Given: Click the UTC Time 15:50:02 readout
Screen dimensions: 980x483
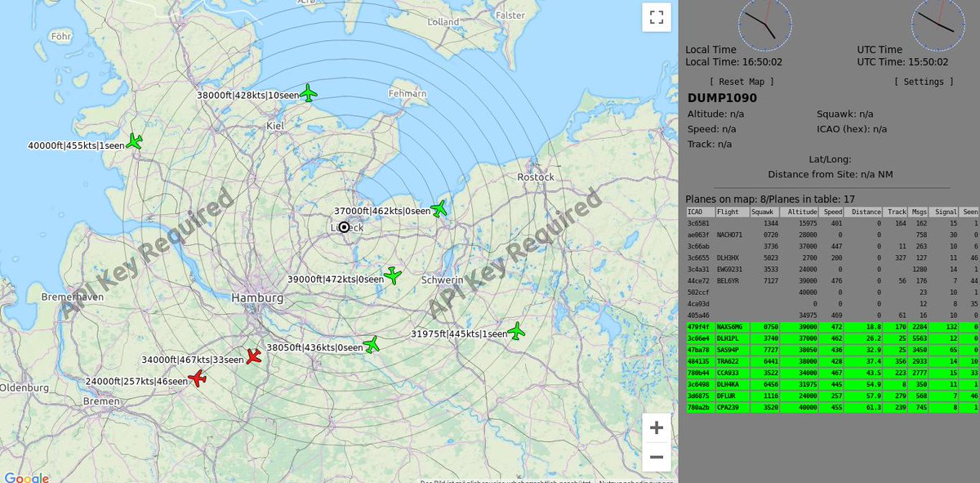Looking at the screenshot, I should 902,62.
